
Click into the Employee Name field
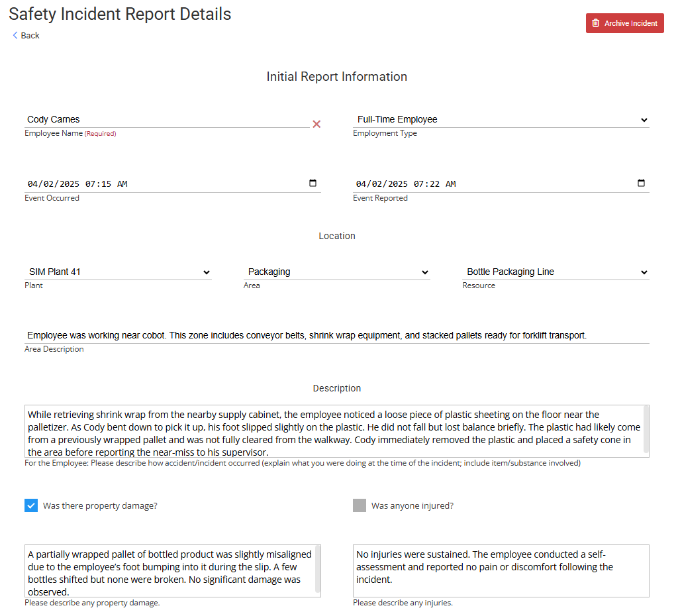[x=166, y=120]
